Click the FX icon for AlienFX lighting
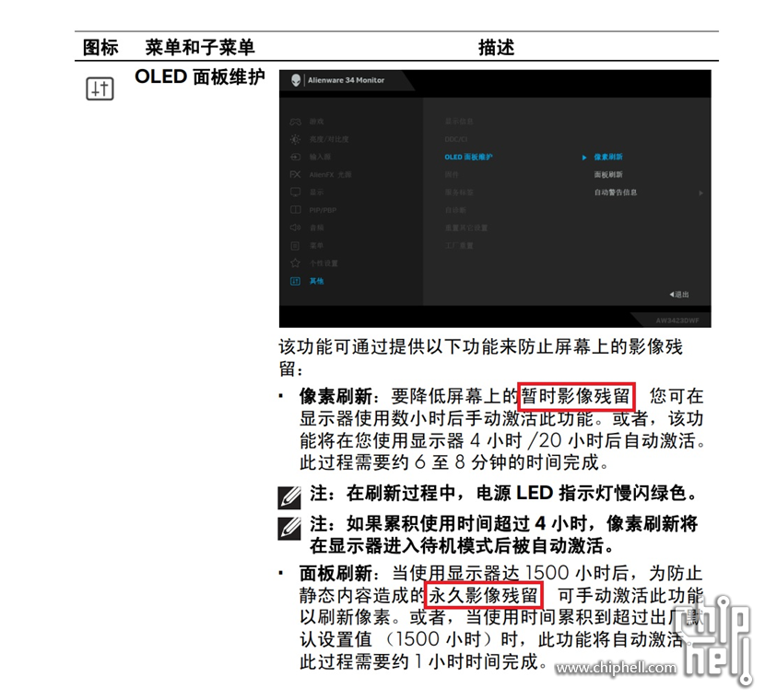Viewport: 765px width, 700px height. [x=295, y=174]
